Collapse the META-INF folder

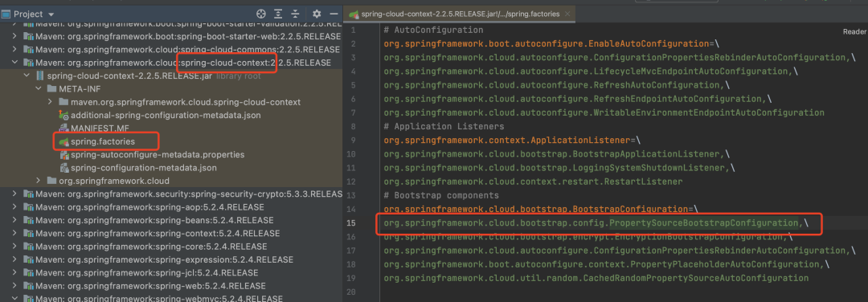click(39, 89)
